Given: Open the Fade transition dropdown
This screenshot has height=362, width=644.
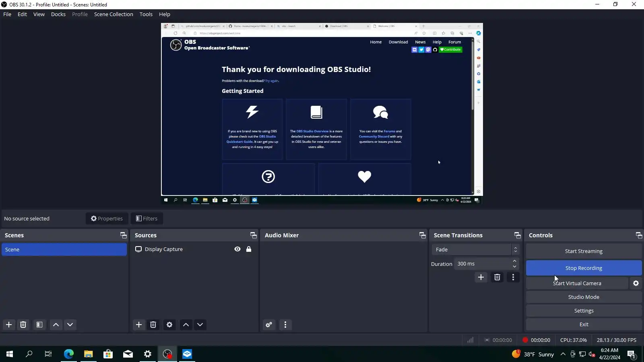Looking at the screenshot, I should click(475, 250).
